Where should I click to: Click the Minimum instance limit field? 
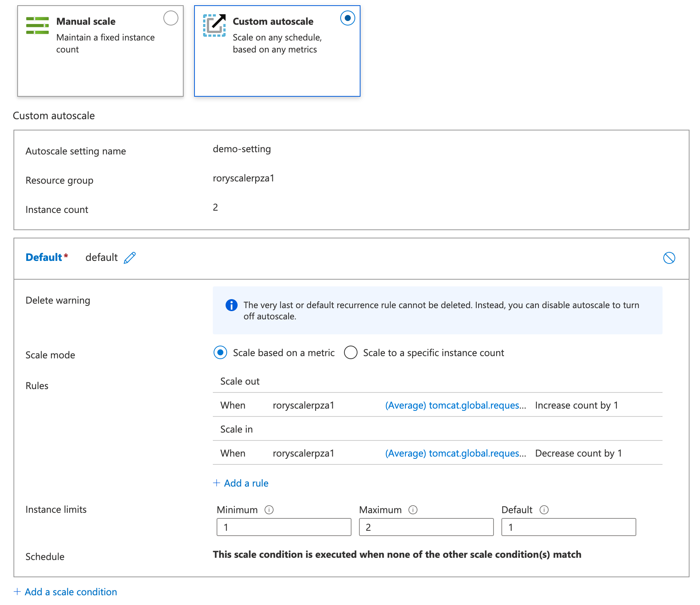[x=284, y=527]
